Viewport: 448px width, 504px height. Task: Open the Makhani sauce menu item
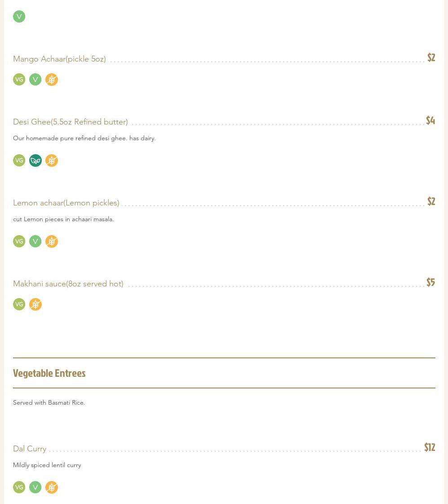point(68,284)
